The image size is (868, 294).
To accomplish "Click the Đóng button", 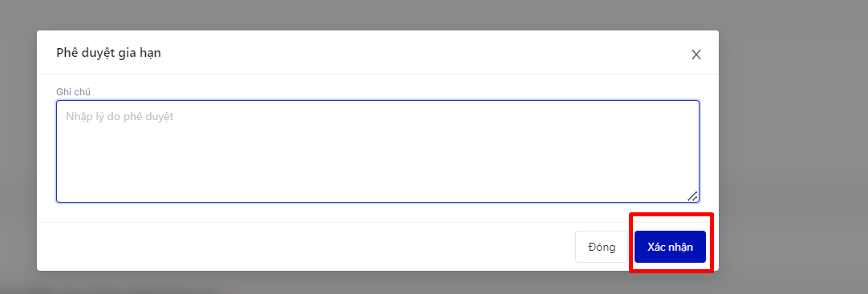I will coord(602,247).
